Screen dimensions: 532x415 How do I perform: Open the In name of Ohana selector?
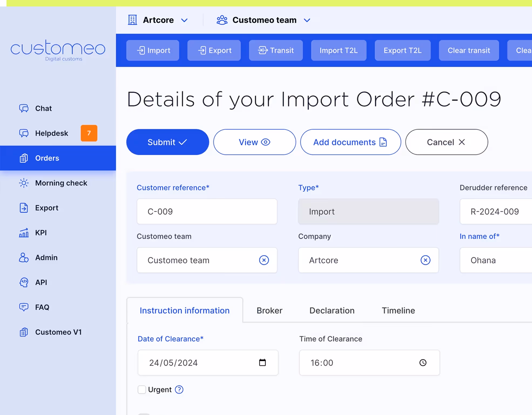[495, 260]
